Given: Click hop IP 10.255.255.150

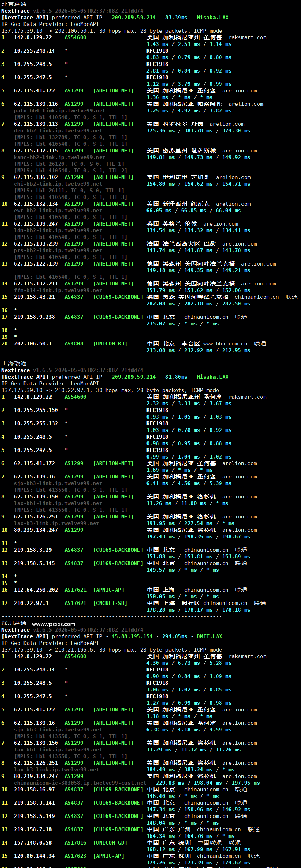Looking at the screenshot, I should [x=36, y=410].
